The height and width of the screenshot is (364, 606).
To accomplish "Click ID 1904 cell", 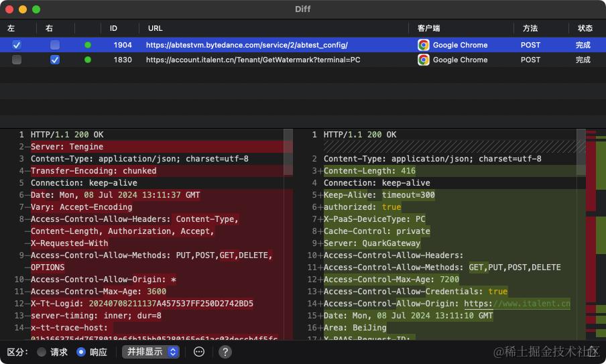I will coord(123,45).
